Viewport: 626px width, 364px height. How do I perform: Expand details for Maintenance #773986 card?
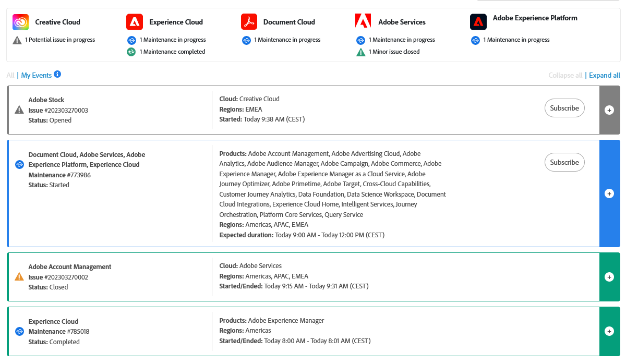(x=609, y=193)
